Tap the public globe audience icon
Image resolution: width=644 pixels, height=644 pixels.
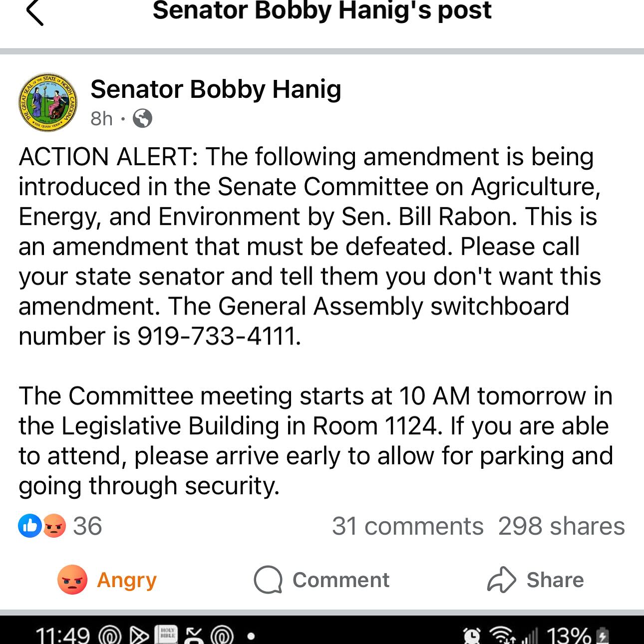[142, 119]
